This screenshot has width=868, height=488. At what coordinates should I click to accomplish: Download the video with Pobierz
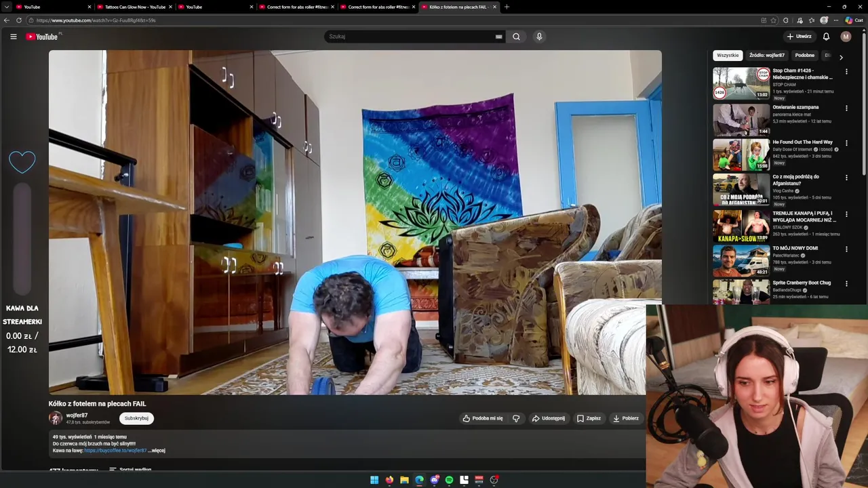tap(625, 418)
